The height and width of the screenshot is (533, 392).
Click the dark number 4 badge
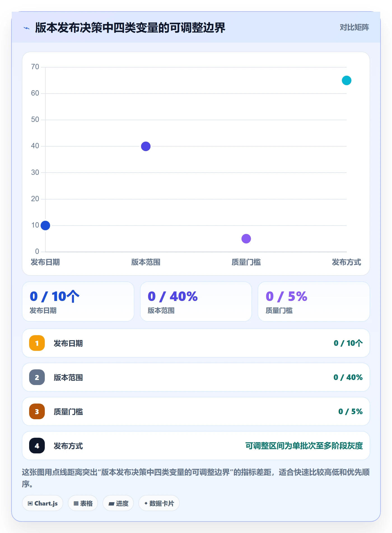37,446
